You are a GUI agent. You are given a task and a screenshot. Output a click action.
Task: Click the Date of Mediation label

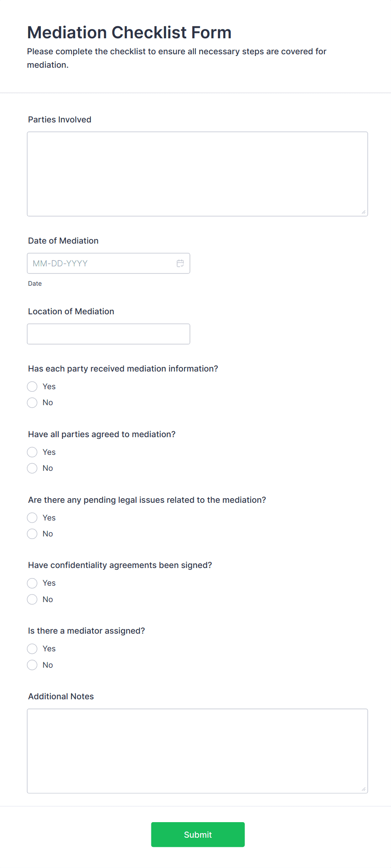pyautogui.click(x=63, y=241)
